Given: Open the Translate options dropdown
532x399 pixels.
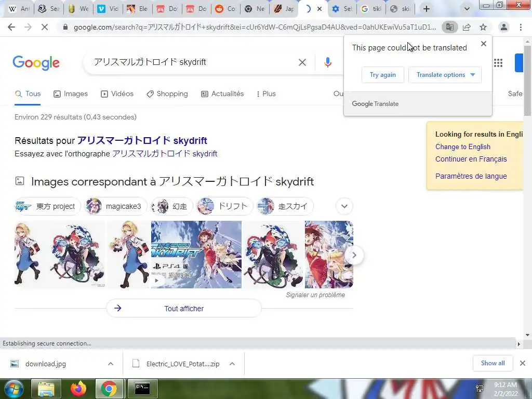Looking at the screenshot, I should (x=445, y=75).
